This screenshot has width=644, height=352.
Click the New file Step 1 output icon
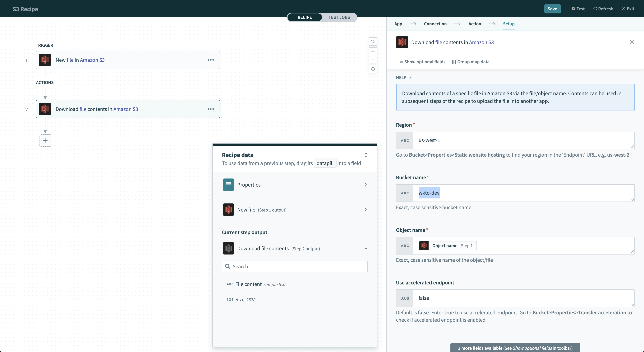pos(228,210)
